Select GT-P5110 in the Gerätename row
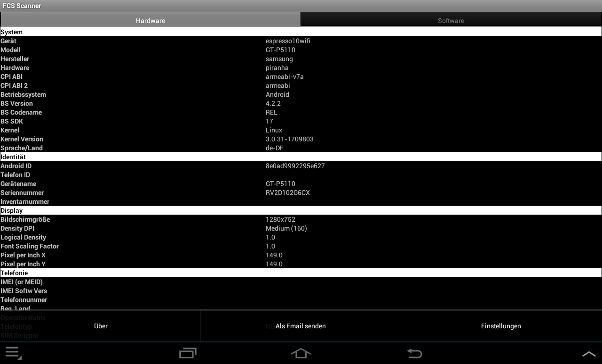Image resolution: width=602 pixels, height=364 pixels. click(x=280, y=184)
